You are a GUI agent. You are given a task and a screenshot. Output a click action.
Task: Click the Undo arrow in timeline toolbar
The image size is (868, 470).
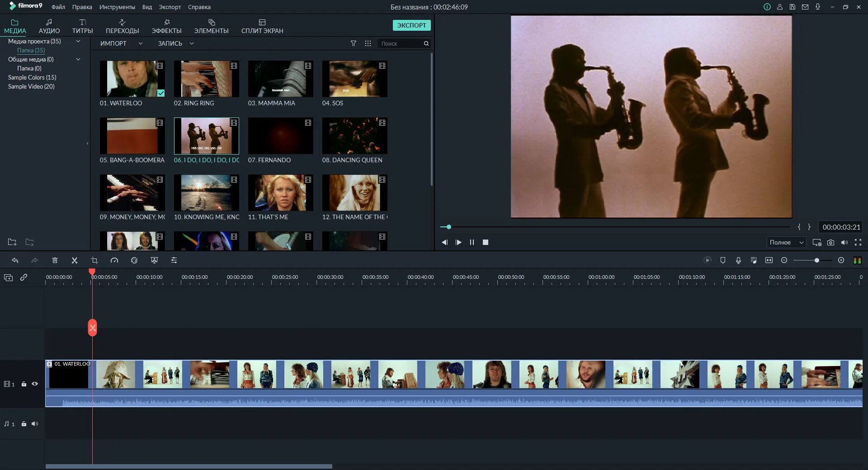pos(15,260)
